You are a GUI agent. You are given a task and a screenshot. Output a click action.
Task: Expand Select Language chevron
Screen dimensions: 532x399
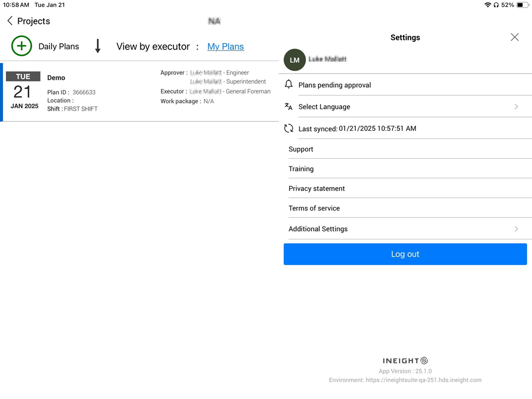point(516,106)
